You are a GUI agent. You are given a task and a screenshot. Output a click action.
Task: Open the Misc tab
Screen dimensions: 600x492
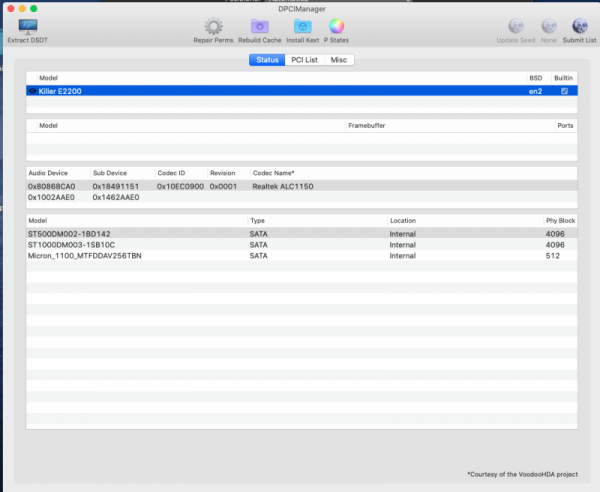340,60
